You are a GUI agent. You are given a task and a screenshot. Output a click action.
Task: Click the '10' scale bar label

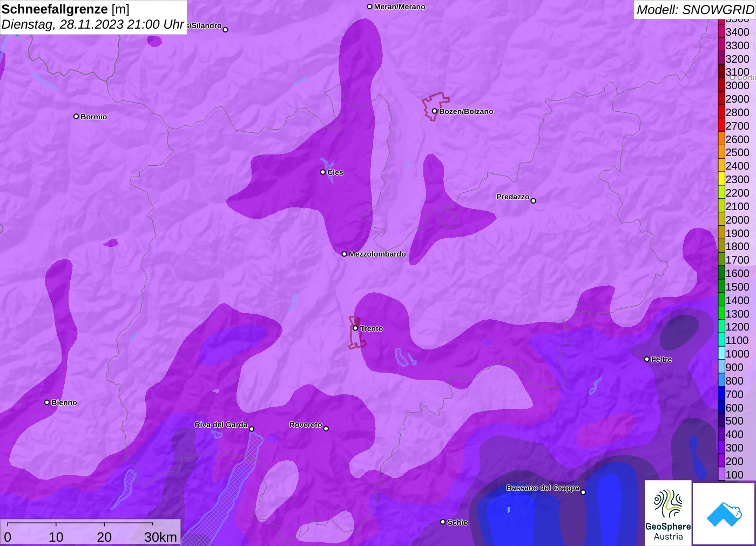pos(56,537)
